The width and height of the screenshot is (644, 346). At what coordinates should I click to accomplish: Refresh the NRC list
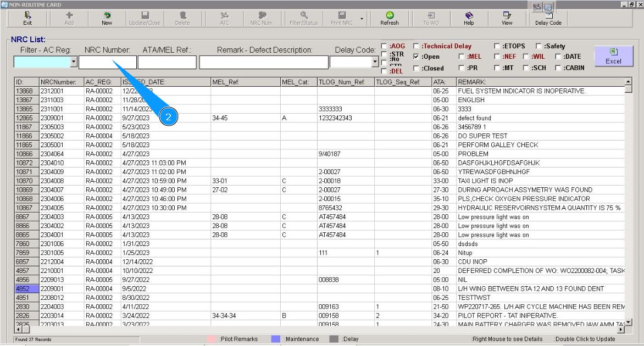coord(390,19)
